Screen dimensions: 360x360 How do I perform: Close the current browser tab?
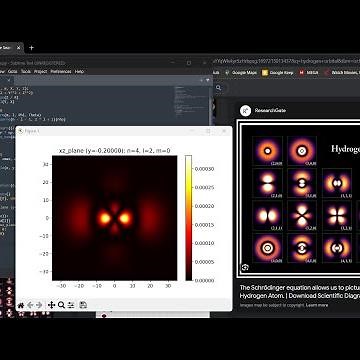tap(19, 48)
